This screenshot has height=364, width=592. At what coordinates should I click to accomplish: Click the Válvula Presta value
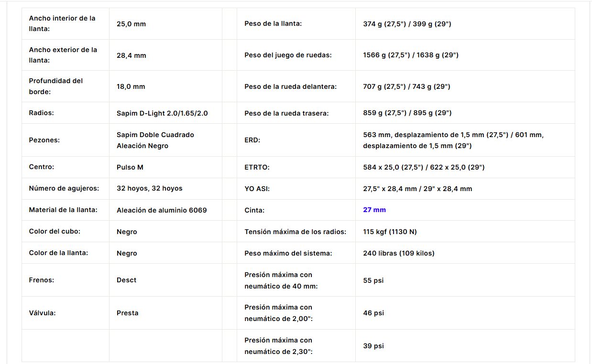[128, 313]
